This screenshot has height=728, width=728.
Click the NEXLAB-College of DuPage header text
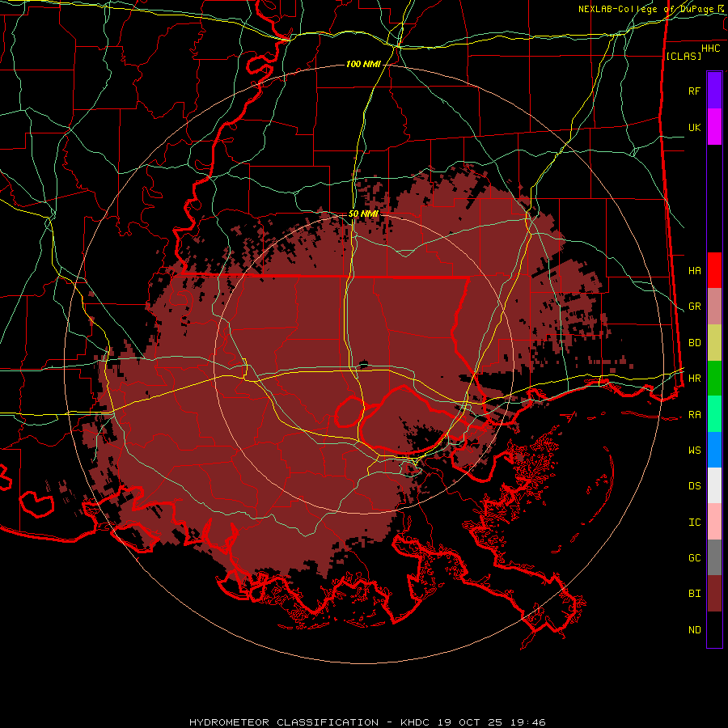click(x=648, y=9)
